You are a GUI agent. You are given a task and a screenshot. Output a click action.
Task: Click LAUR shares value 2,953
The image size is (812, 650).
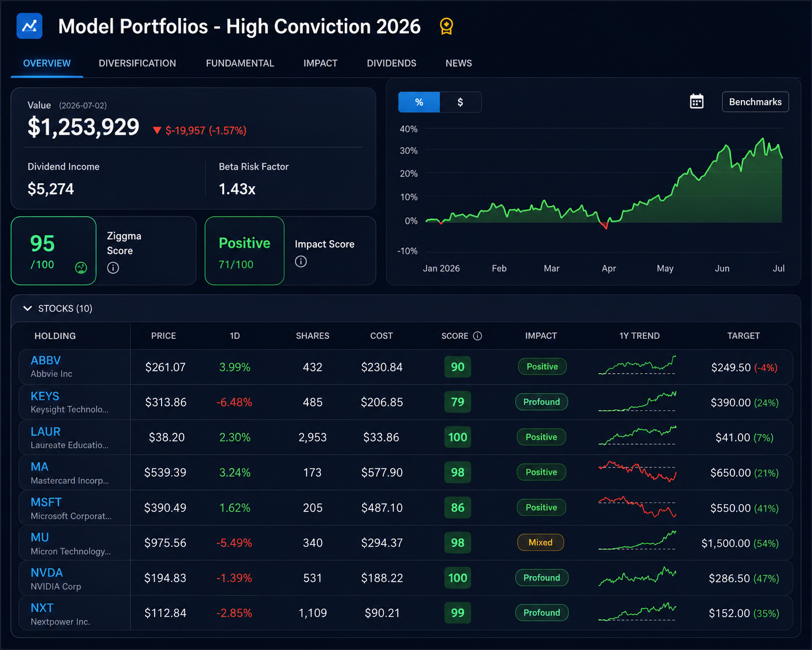click(313, 437)
